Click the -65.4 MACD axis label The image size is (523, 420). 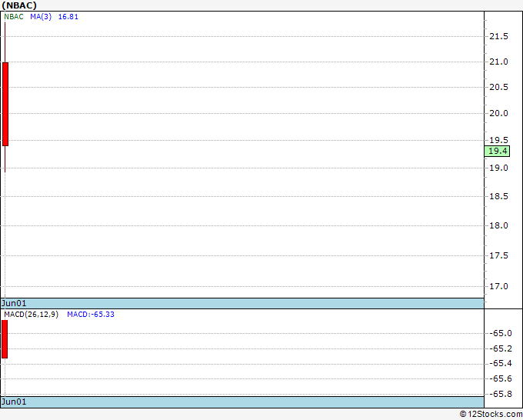click(x=501, y=363)
